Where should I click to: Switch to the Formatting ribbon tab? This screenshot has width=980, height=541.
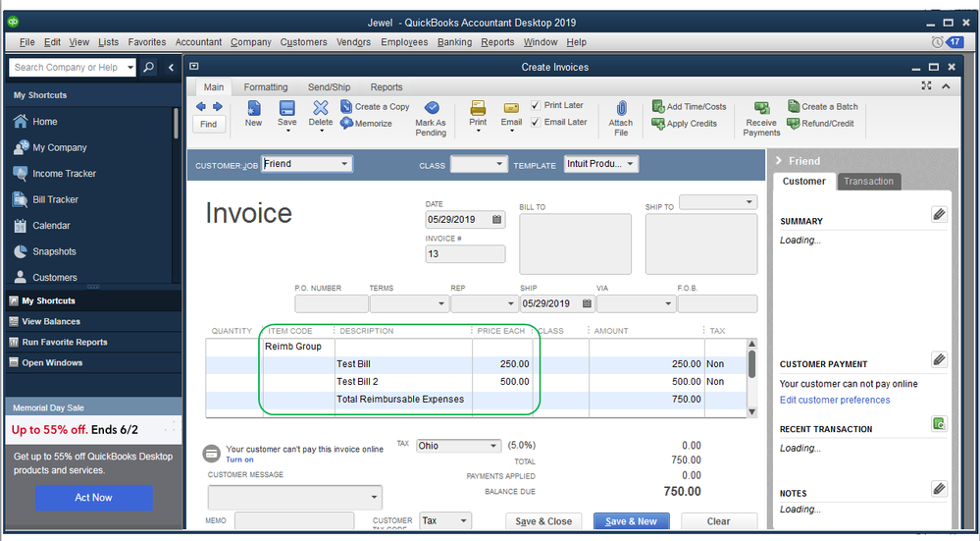point(266,87)
